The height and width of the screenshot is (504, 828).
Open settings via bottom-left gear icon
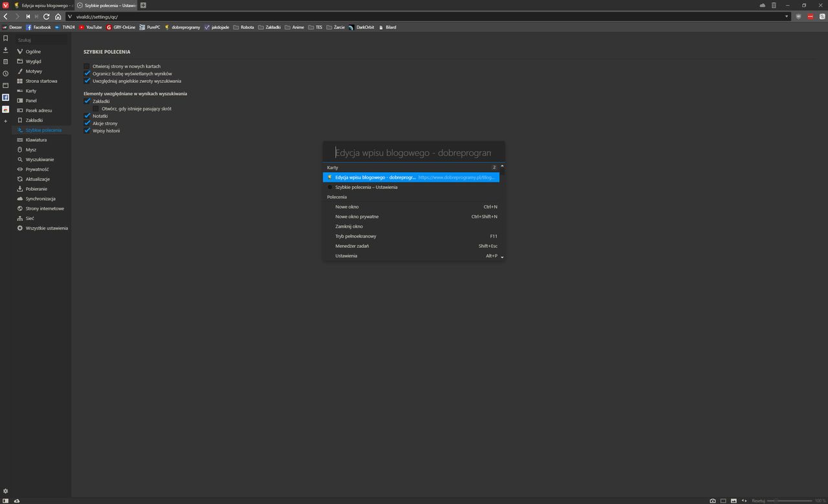6,491
